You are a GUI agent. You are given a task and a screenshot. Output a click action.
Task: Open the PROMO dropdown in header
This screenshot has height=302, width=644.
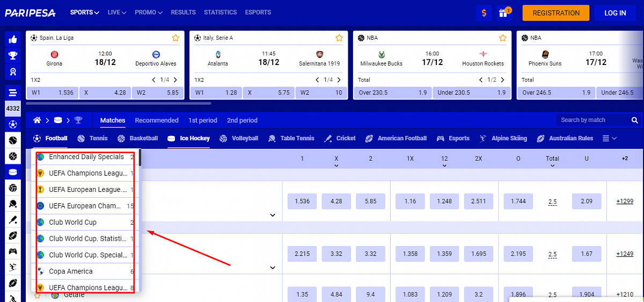pos(149,12)
